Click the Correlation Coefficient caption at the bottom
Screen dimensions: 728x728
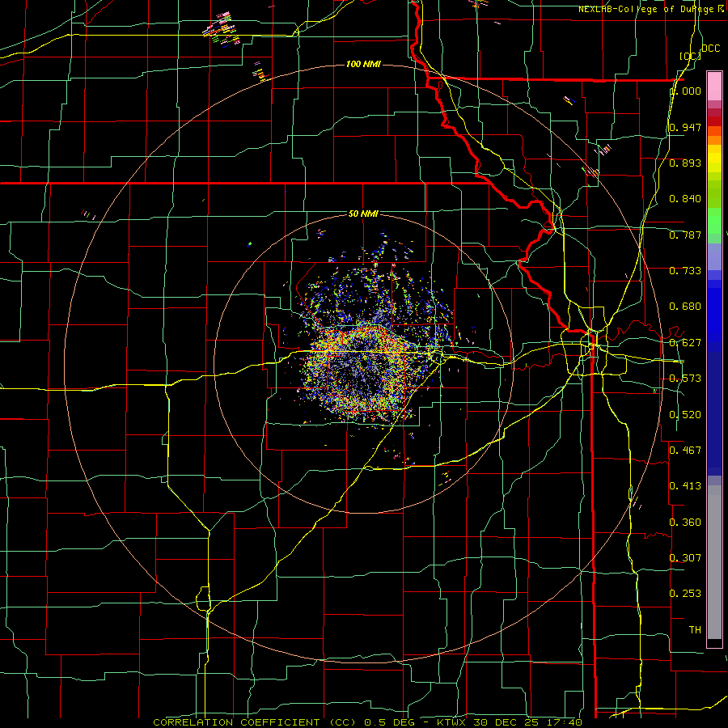(367, 722)
